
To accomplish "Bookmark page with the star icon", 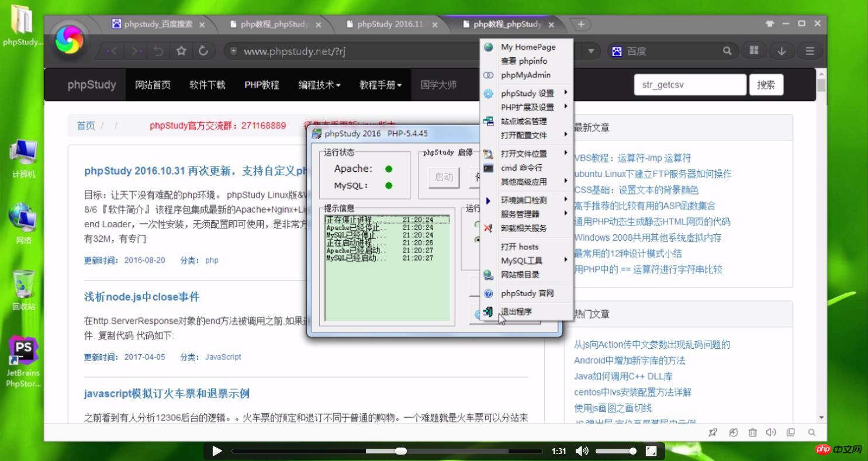I will [x=181, y=51].
